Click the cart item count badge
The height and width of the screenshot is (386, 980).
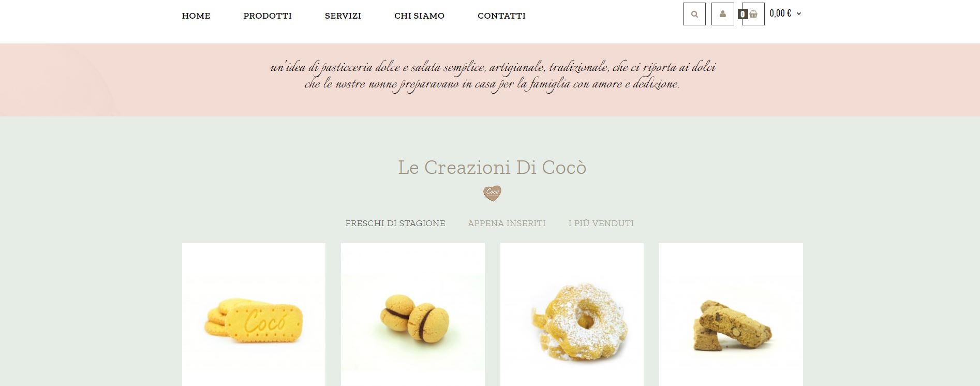pyautogui.click(x=743, y=14)
